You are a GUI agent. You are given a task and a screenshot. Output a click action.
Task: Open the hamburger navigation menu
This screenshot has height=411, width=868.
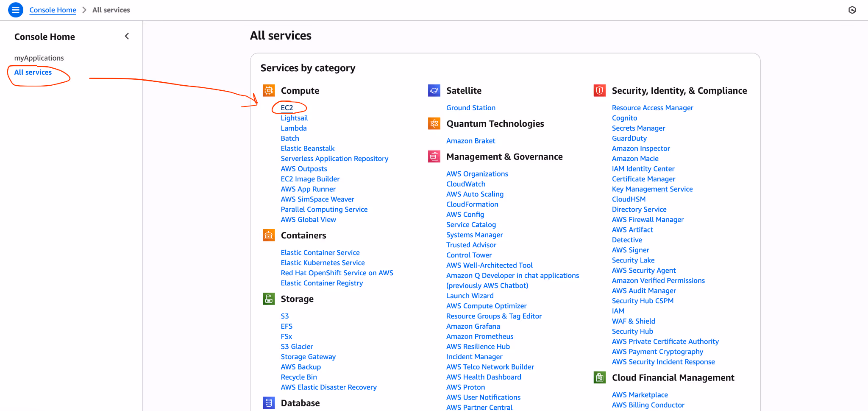(x=16, y=10)
